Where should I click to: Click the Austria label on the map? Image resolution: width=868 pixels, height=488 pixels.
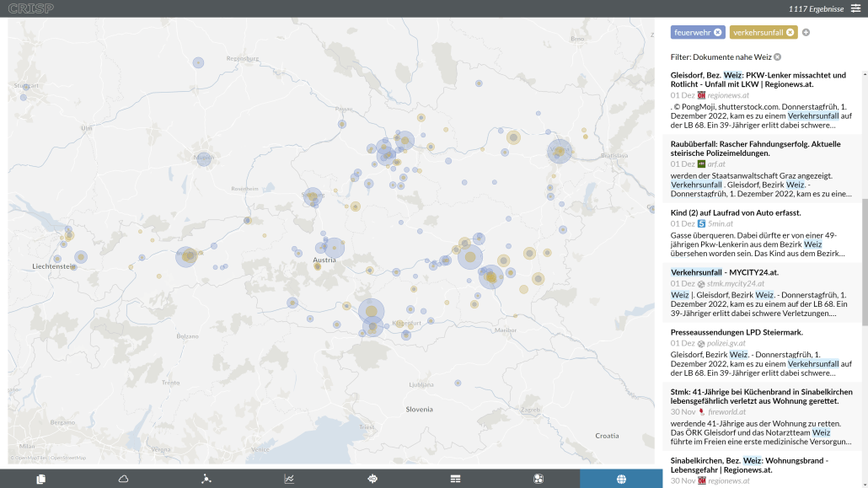pos(324,260)
